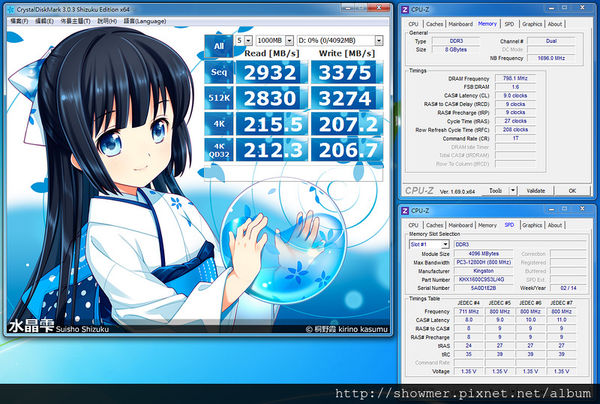Screen dimensions: 600x404
Task: Click the 4K read value 215.5
Action: point(271,124)
